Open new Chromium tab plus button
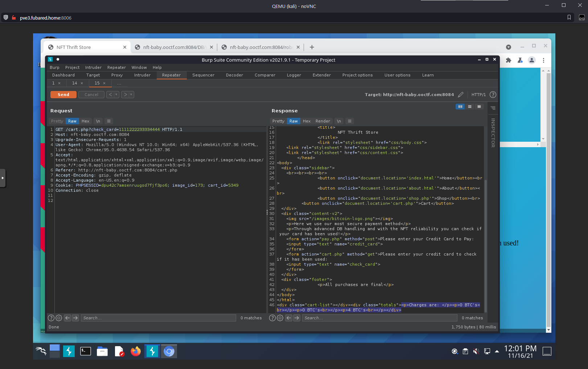 [x=312, y=47]
